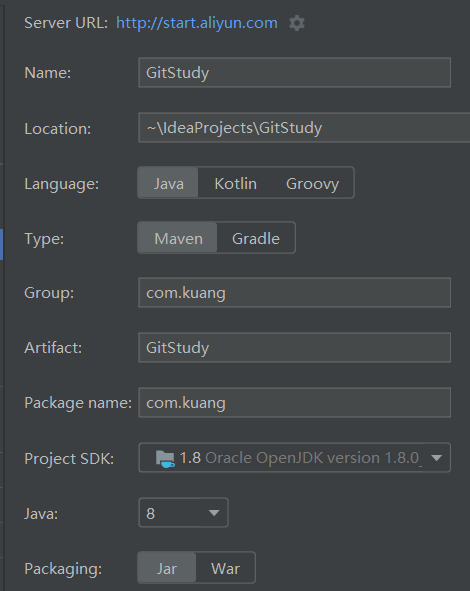Choose Kotlin language option
The width and height of the screenshot is (470, 591).
click(236, 183)
